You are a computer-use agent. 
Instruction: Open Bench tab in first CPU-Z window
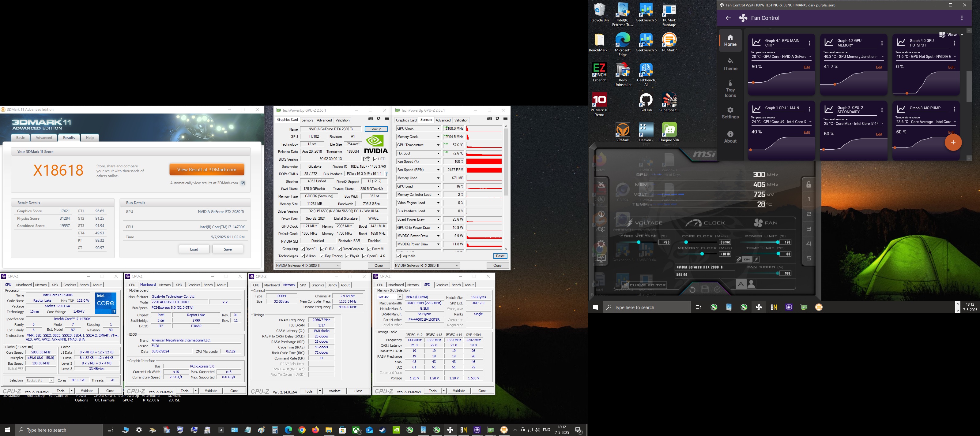tap(84, 285)
